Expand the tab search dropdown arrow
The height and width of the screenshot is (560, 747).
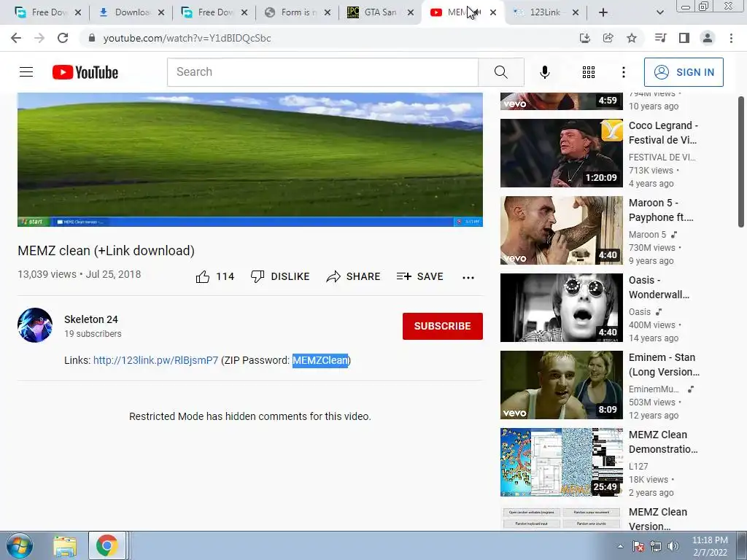(659, 12)
